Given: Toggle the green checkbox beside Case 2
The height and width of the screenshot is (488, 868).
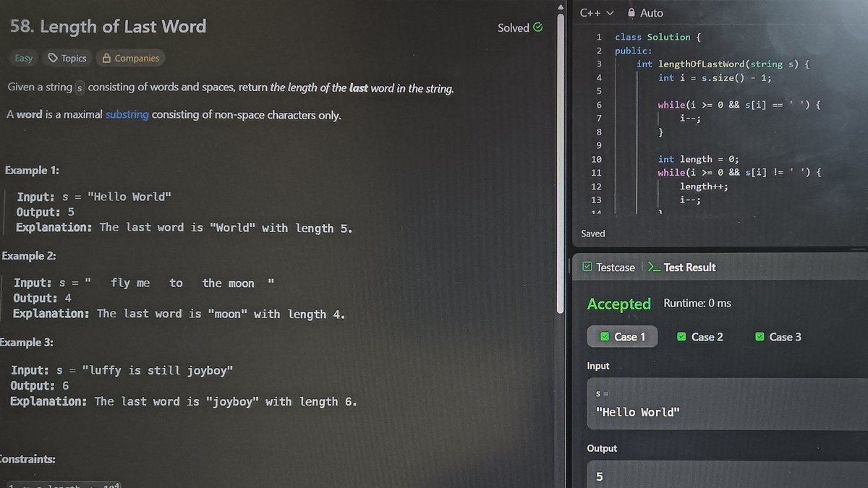Looking at the screenshot, I should click(681, 336).
